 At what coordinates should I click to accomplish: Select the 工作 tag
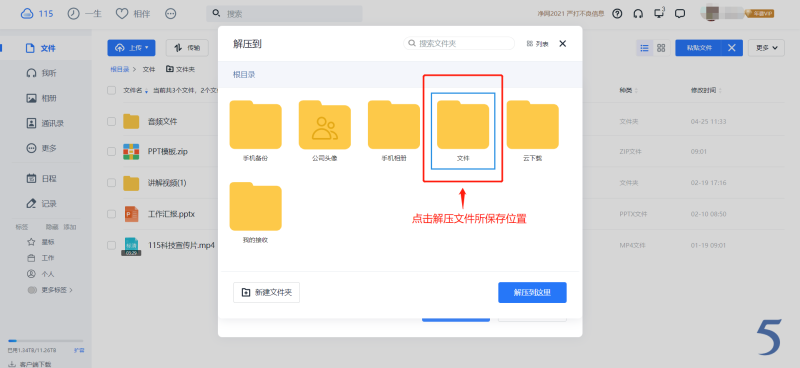click(41, 258)
